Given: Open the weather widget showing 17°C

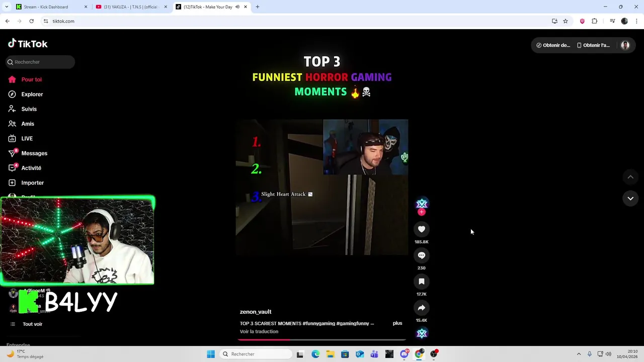Looking at the screenshot, I should (25, 354).
